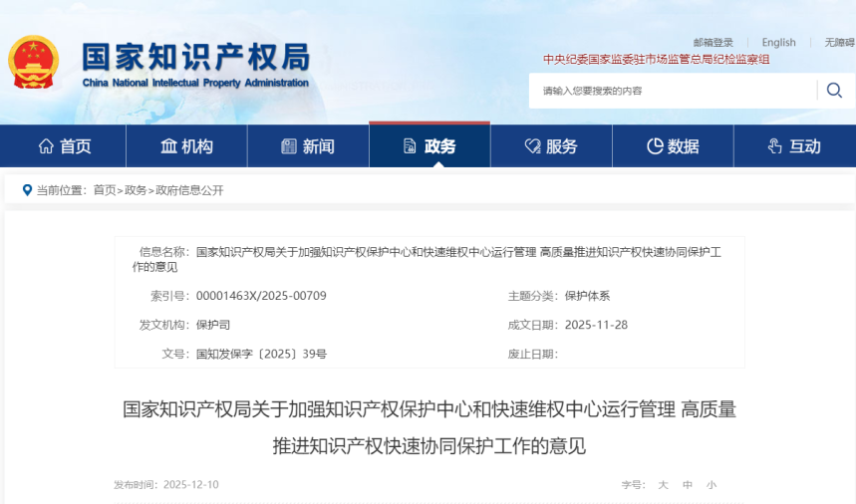
Task: Click the China National Intellectual Property Administration subtitle
Action: click(195, 83)
